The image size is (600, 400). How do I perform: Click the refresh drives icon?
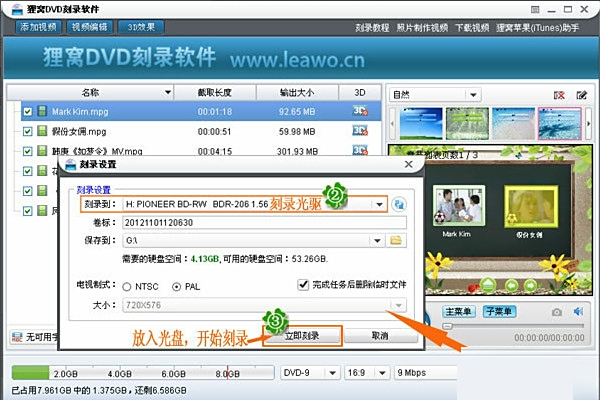point(399,204)
